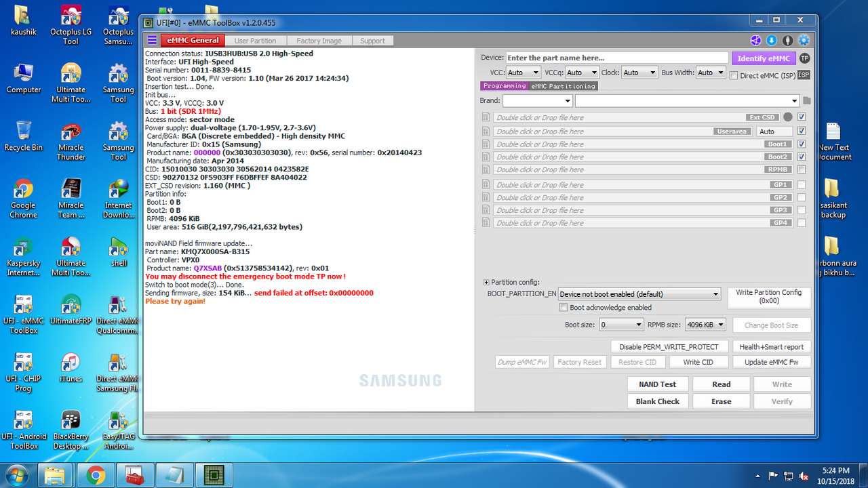Image resolution: width=868 pixels, height=488 pixels.
Task: Open the hamburger menu in eMMC ToolBox
Action: tap(151, 41)
